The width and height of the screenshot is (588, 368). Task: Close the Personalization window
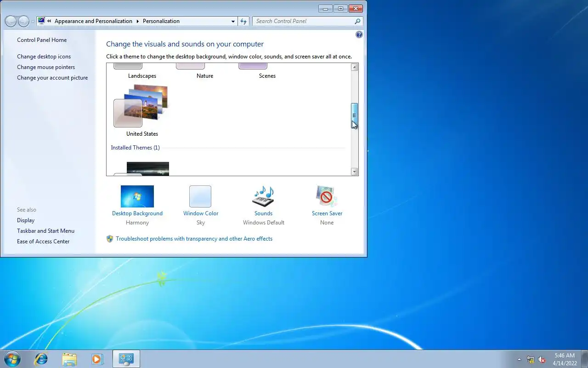pyautogui.click(x=356, y=8)
